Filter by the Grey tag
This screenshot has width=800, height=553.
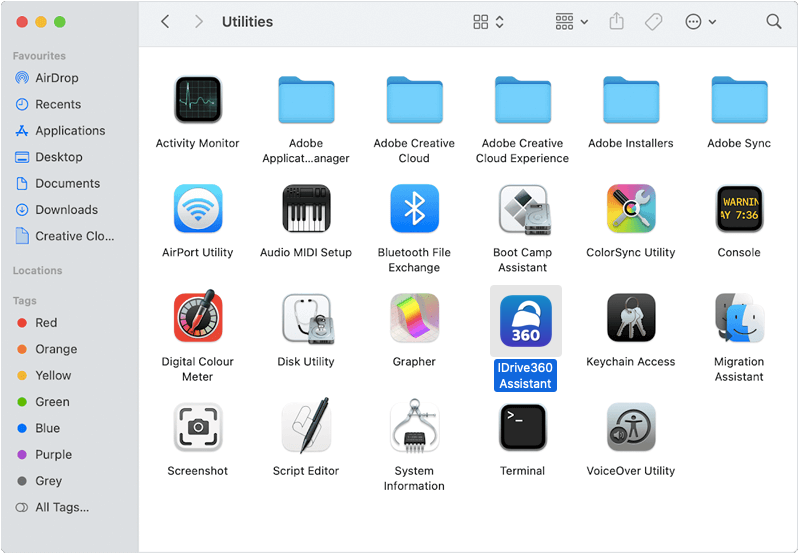coord(39,481)
